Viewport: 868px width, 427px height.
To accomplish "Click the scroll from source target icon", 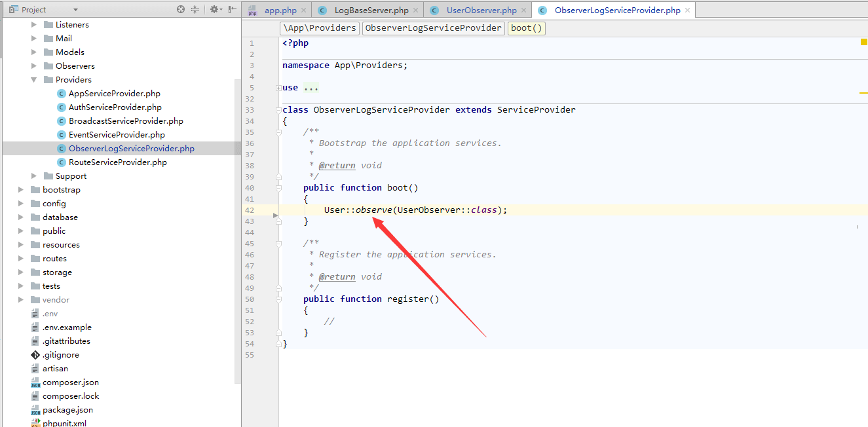I will point(181,9).
